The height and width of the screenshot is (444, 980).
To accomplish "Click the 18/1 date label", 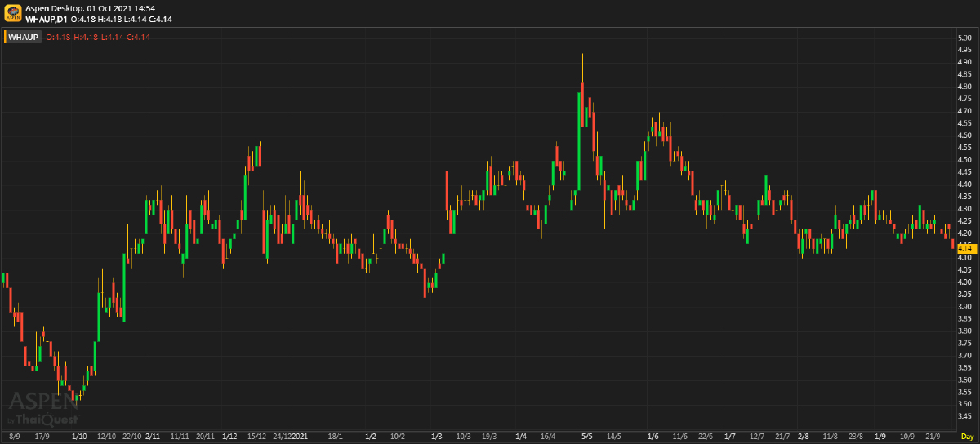I will (x=335, y=437).
